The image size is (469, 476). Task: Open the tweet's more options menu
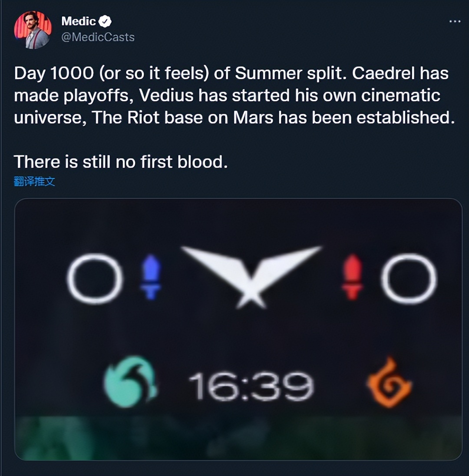454,21
